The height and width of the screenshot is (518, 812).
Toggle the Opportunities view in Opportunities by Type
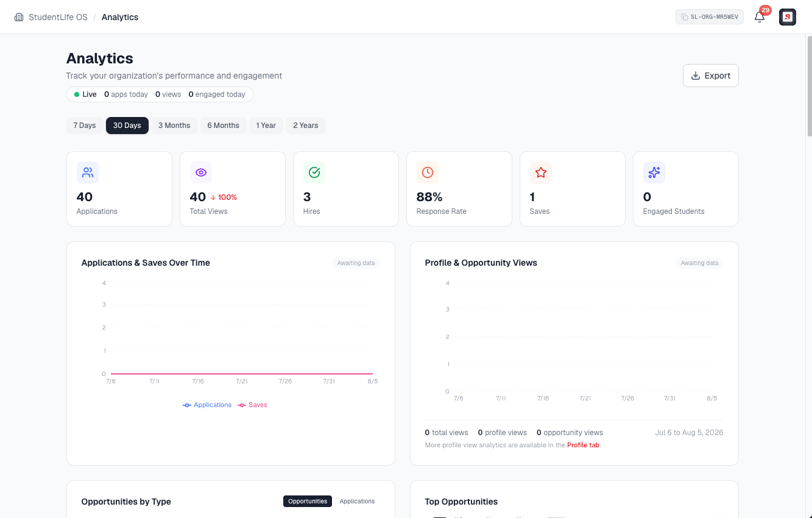coord(308,501)
